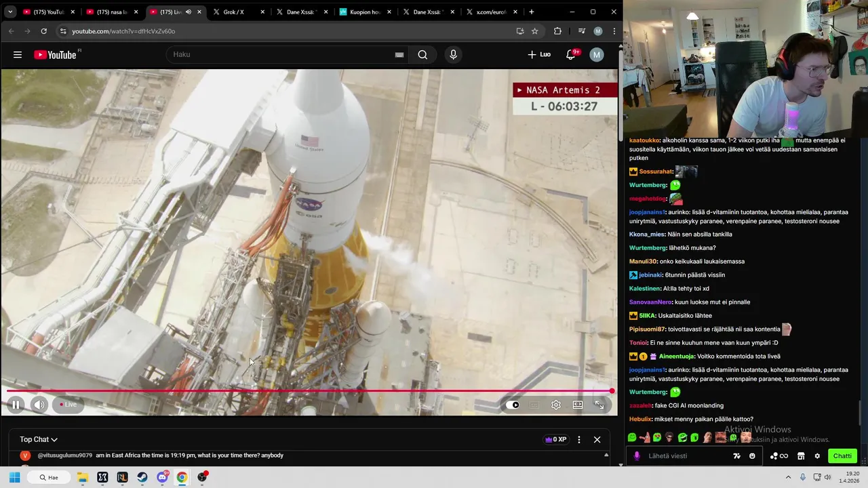Screen dimensions: 868x488
Task: Click the Windows taskbar Hae search box
Action: coord(49,477)
